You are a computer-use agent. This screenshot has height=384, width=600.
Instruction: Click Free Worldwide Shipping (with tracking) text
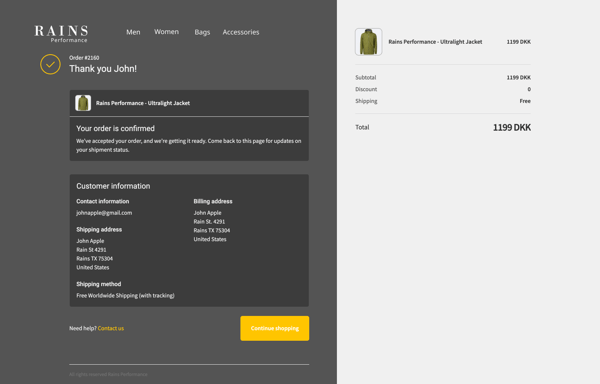click(x=126, y=296)
